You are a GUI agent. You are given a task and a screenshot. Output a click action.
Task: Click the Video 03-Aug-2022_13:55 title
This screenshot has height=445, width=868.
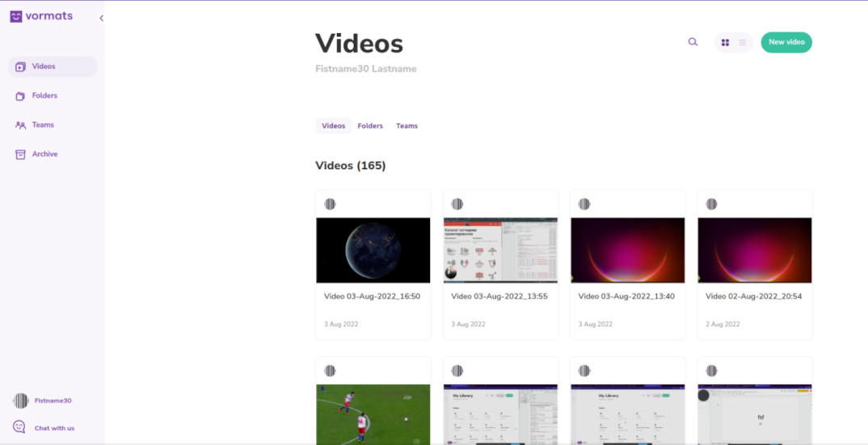click(499, 296)
